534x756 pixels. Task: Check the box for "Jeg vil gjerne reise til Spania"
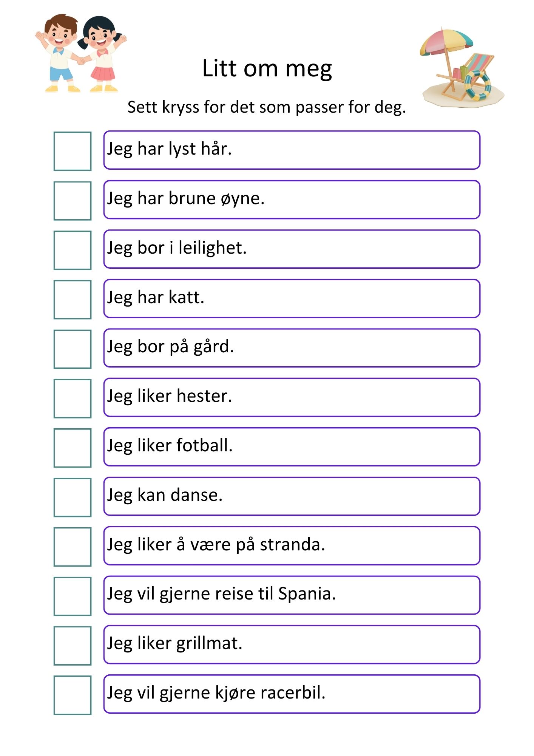73,596
